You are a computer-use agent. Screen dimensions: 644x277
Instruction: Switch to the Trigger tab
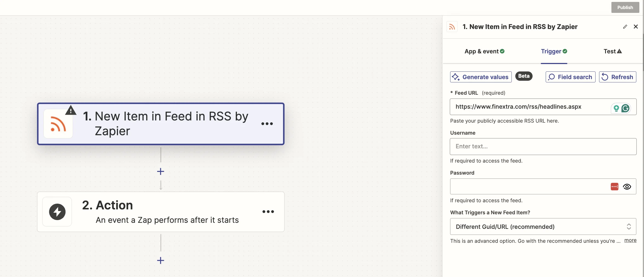[554, 51]
